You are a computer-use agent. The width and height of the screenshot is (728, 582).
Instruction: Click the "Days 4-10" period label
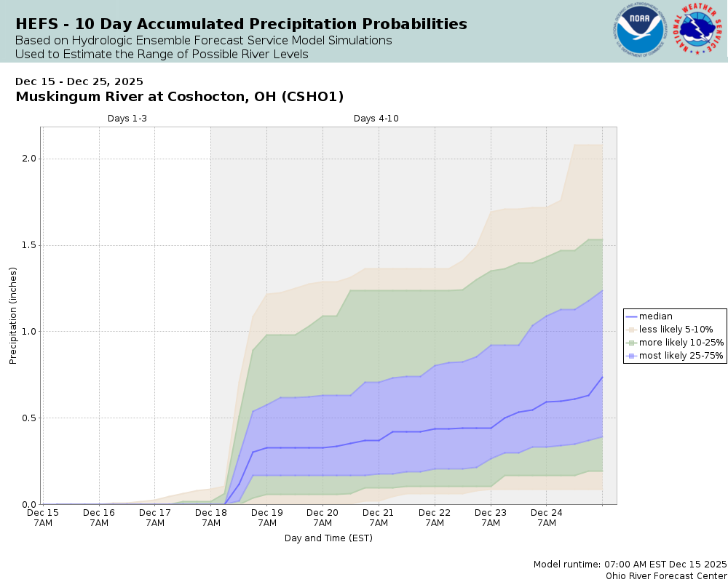pyautogui.click(x=376, y=119)
